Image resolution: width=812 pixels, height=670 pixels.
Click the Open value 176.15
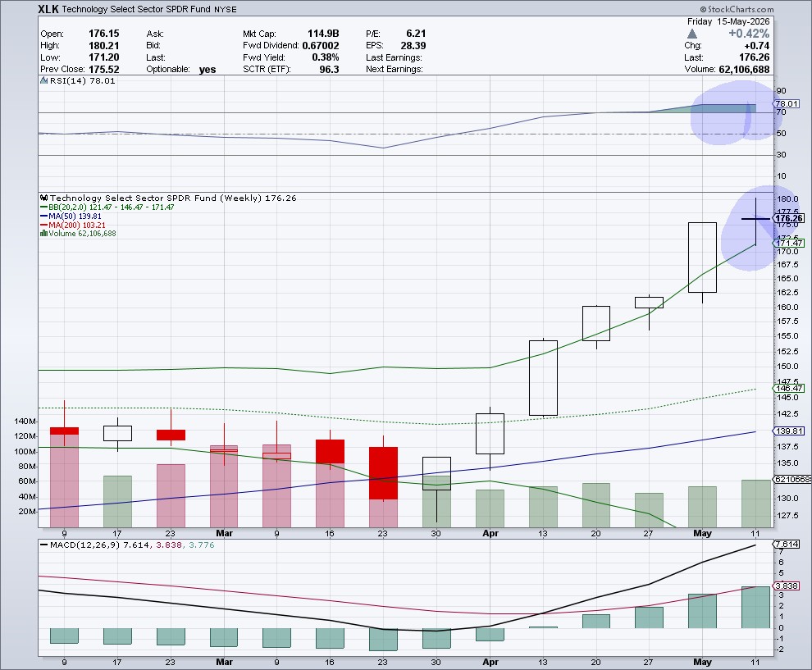tap(103, 33)
